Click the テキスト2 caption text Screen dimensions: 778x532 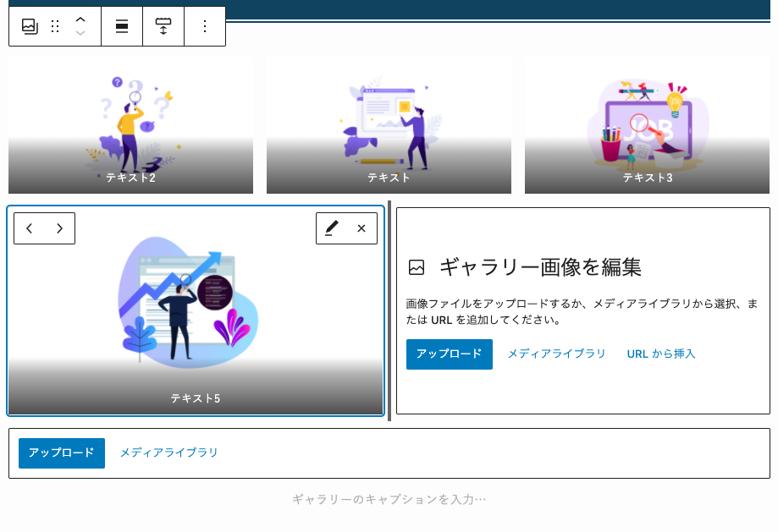[130, 178]
